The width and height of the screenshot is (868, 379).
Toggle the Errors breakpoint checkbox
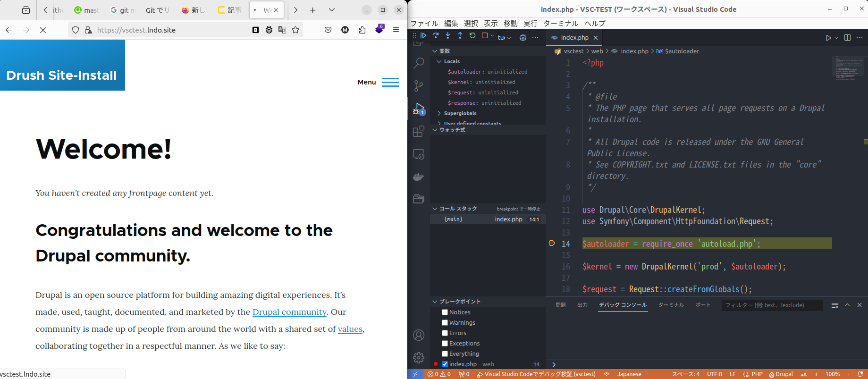[x=445, y=333]
